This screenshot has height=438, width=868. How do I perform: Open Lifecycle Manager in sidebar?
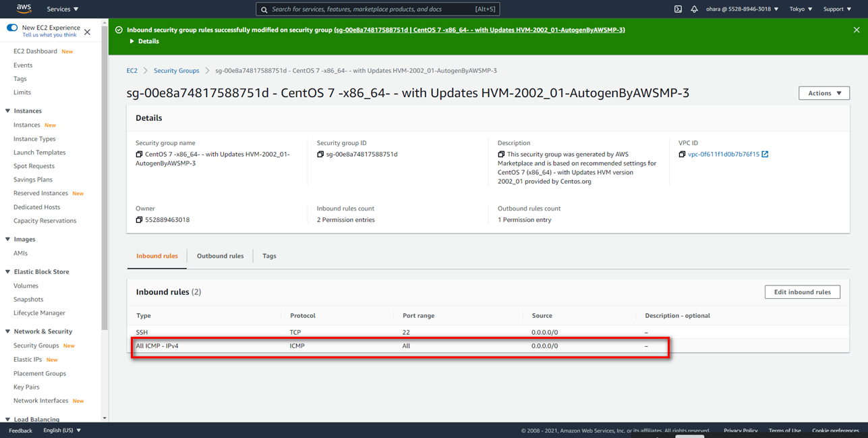(x=39, y=312)
